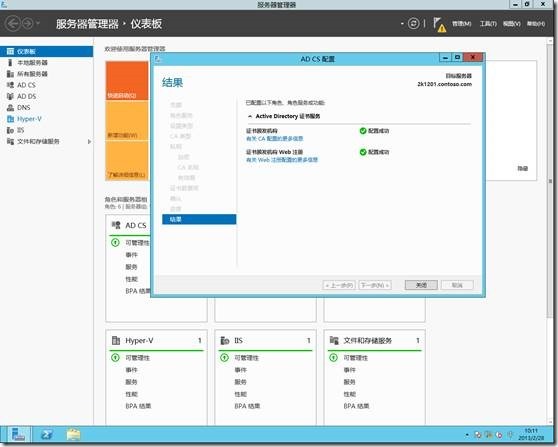Click the Quick Start orange tile
The width and height of the screenshot is (558, 447).
point(127,80)
